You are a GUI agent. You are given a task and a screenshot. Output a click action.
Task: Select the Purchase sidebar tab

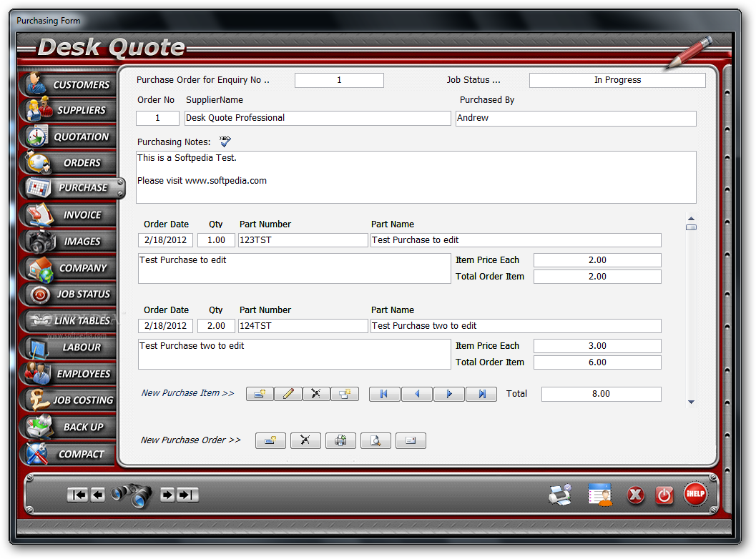tap(72, 188)
